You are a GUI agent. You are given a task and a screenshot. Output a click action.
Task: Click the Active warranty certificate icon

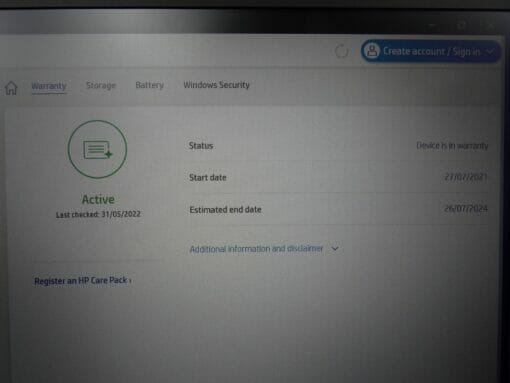tap(97, 149)
